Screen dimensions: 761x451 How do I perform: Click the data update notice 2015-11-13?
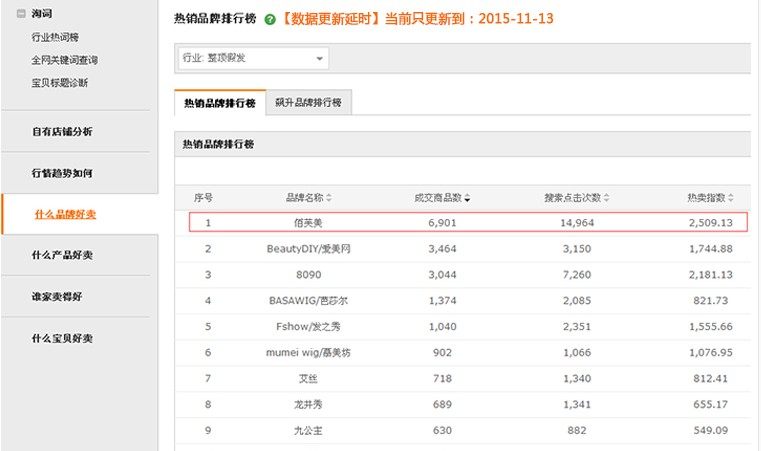(417, 19)
